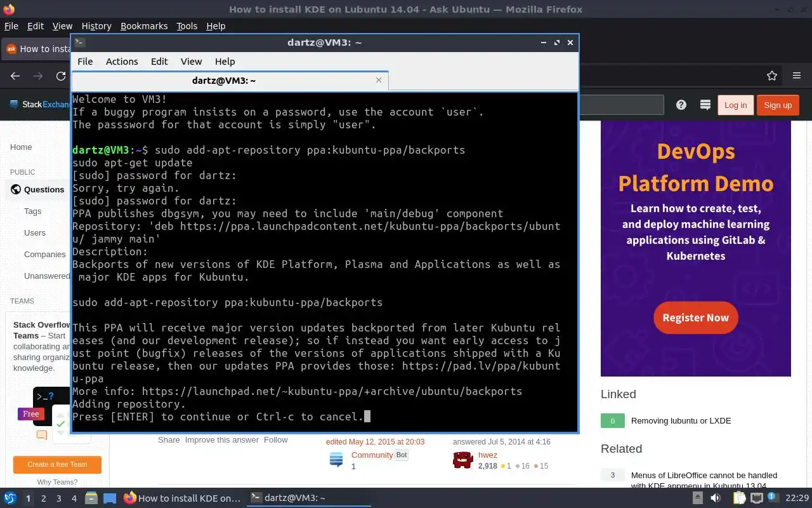The width and height of the screenshot is (812, 508).
Task: Open Firefox History menu
Action: point(96,26)
